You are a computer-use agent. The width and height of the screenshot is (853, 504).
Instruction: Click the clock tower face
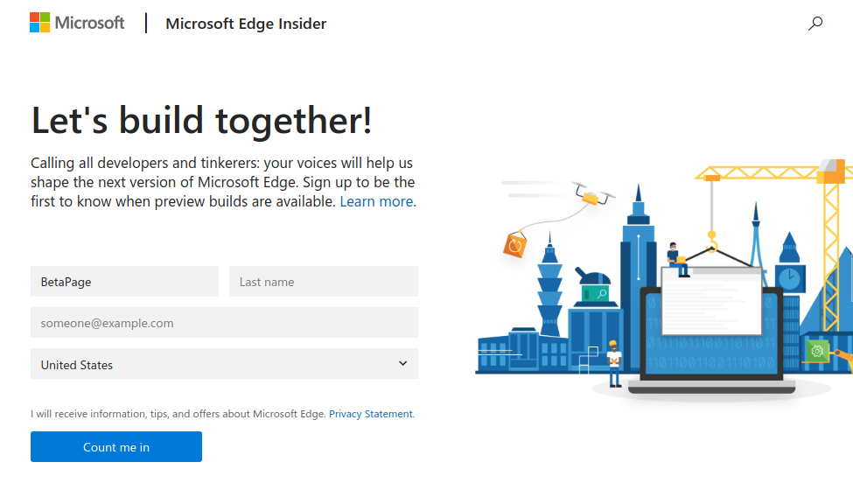point(789,278)
